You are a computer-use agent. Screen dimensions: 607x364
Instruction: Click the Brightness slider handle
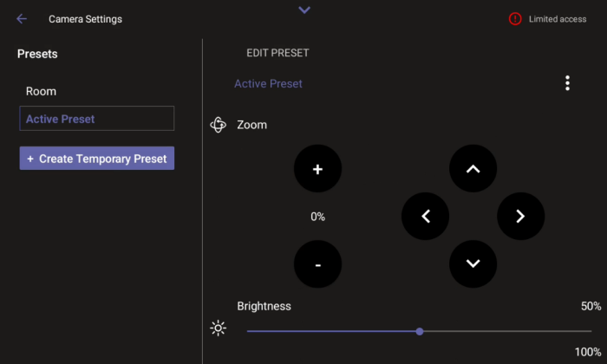(420, 331)
